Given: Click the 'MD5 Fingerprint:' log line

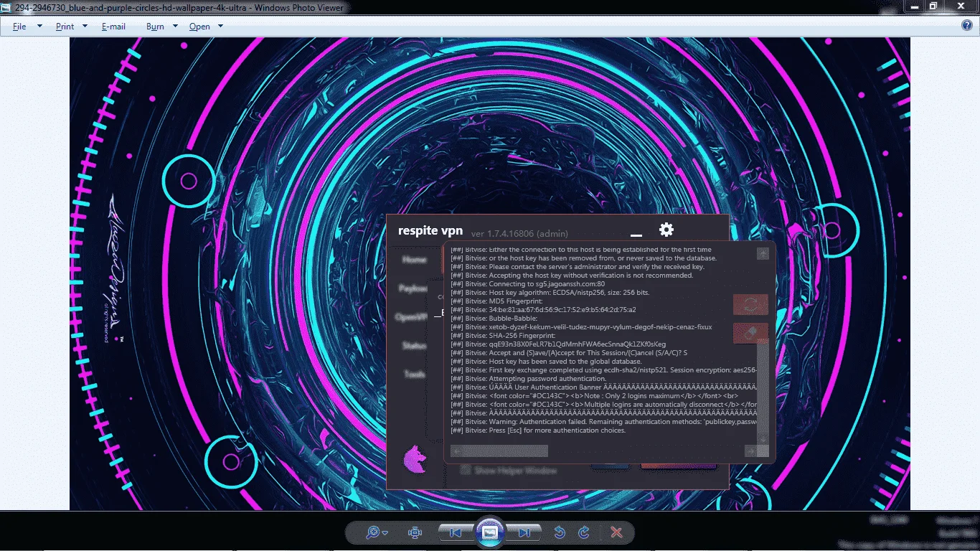Looking at the screenshot, I should pyautogui.click(x=496, y=301).
